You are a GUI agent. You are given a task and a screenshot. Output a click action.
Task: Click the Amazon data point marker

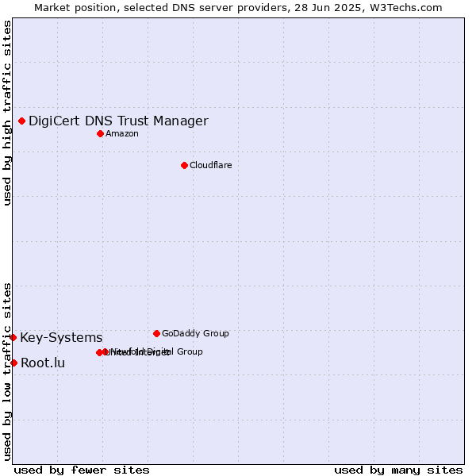(x=101, y=134)
